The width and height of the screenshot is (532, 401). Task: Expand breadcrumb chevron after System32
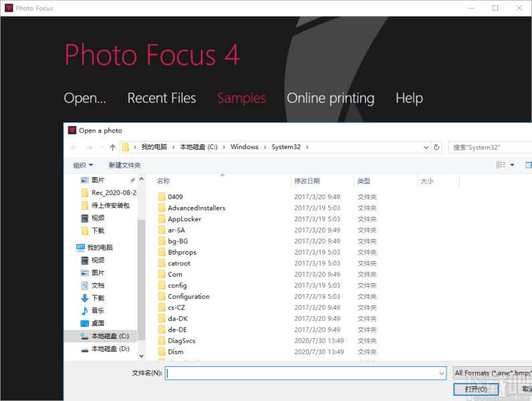[307, 147]
